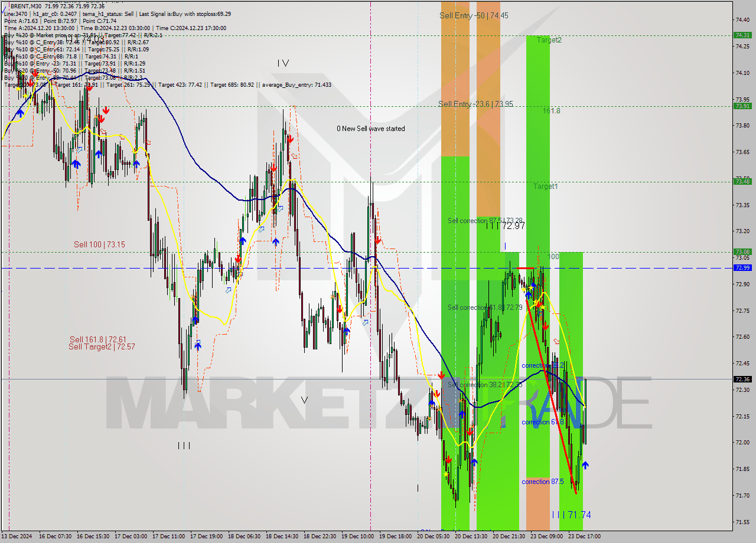Click the 'Sell 161.8 | 72.61' label

(98, 339)
